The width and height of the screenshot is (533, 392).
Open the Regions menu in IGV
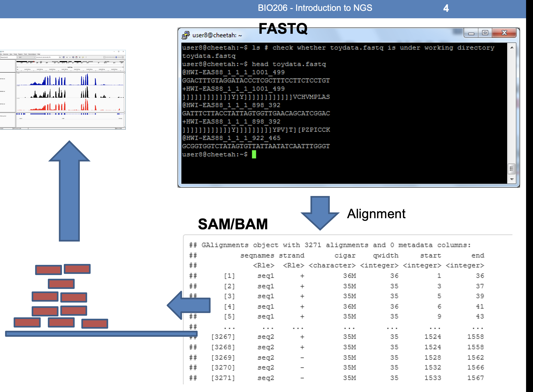click(x=20, y=54)
